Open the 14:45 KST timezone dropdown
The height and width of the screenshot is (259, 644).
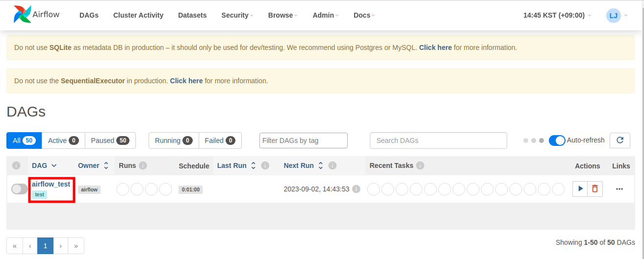(557, 15)
